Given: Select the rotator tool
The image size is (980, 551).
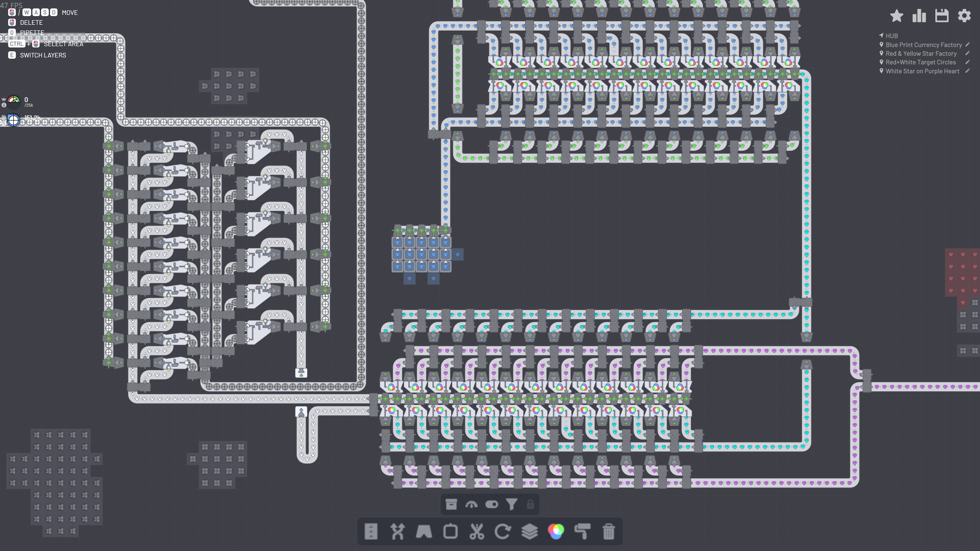Looking at the screenshot, I should tap(503, 531).
